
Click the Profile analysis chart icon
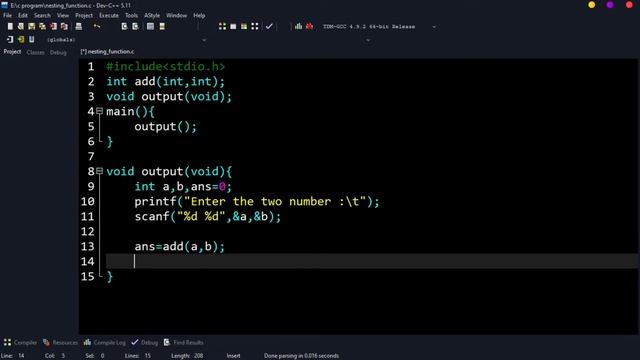tap(298, 27)
